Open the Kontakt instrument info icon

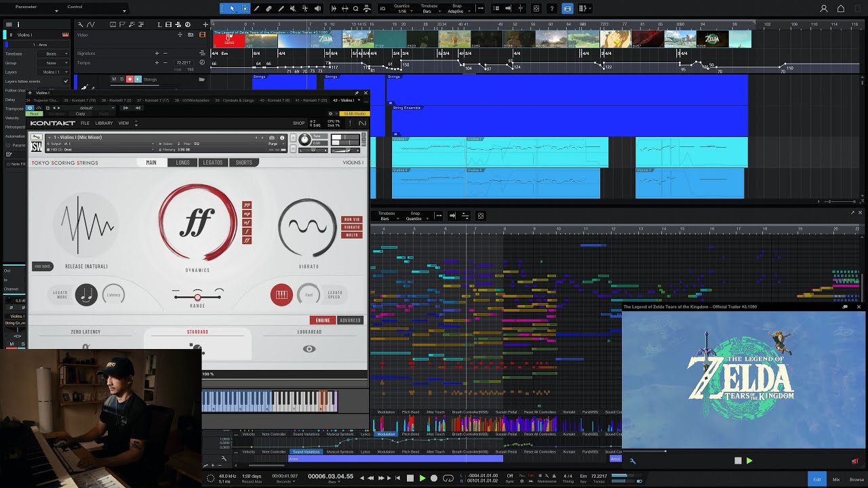coord(282,138)
